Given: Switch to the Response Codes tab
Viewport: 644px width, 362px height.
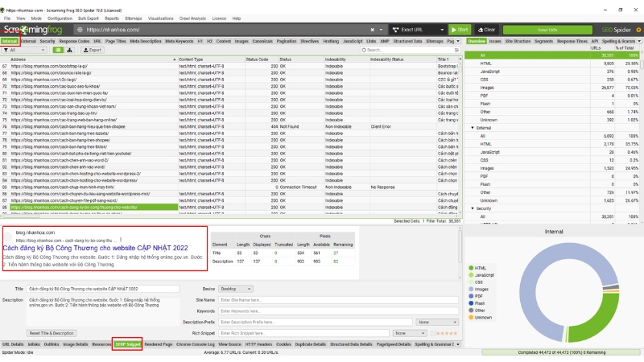Looking at the screenshot, I should point(74,41).
